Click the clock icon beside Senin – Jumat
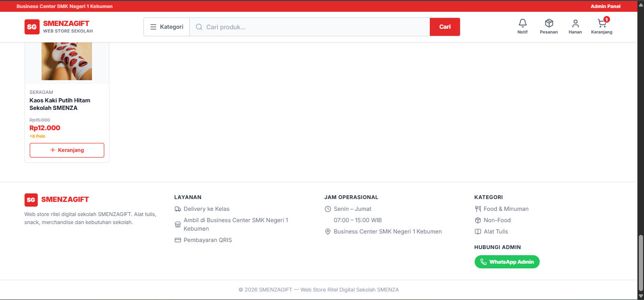This screenshot has height=300, width=644. (328, 209)
